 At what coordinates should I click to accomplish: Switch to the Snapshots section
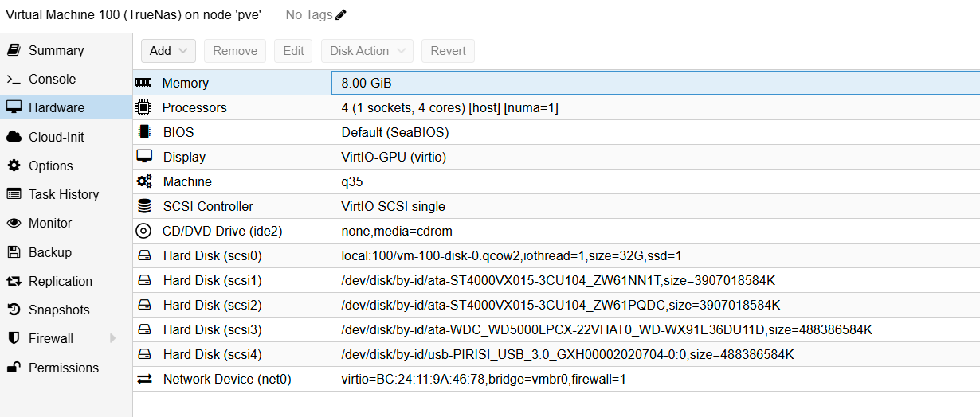(x=59, y=310)
